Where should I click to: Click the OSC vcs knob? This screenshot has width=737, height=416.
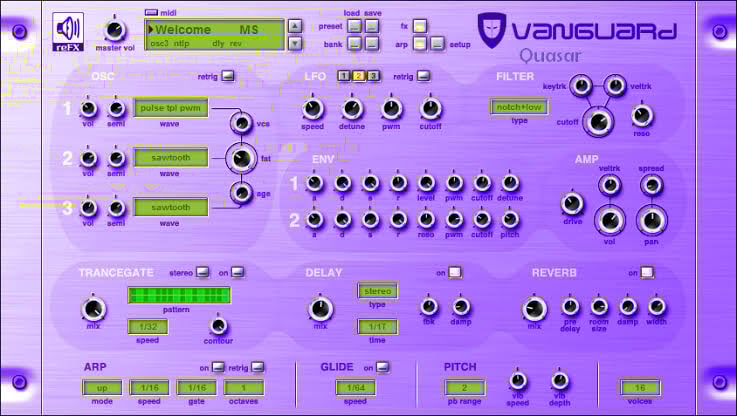[242, 123]
